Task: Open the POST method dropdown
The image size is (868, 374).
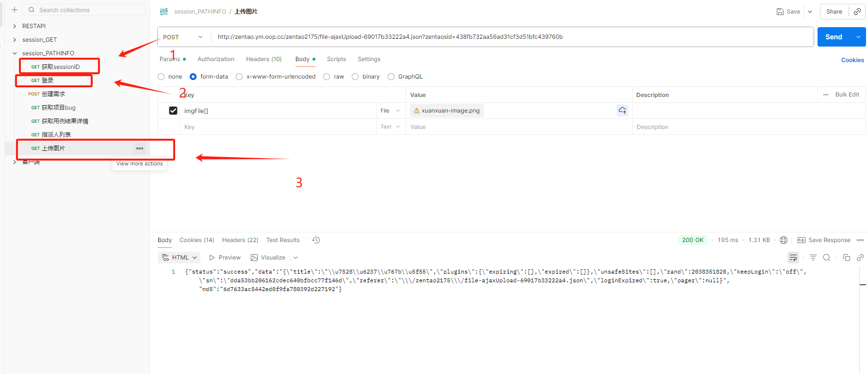Action: tap(183, 37)
